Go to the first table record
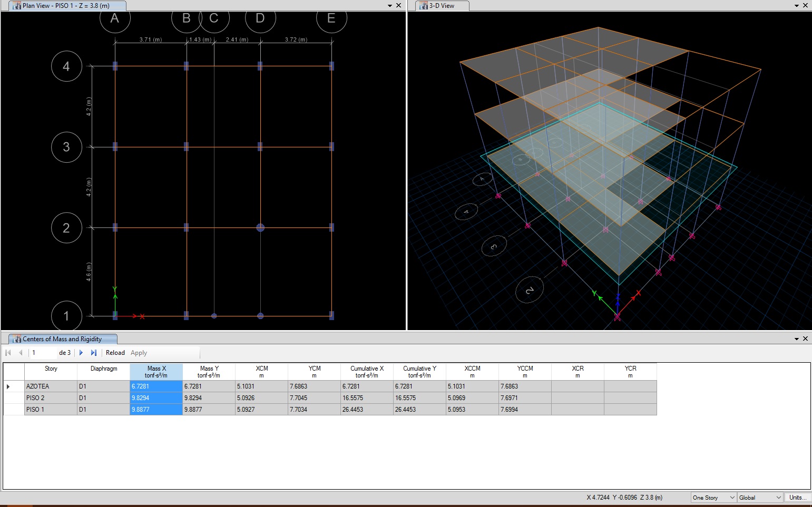Image resolution: width=812 pixels, height=507 pixels. point(8,353)
